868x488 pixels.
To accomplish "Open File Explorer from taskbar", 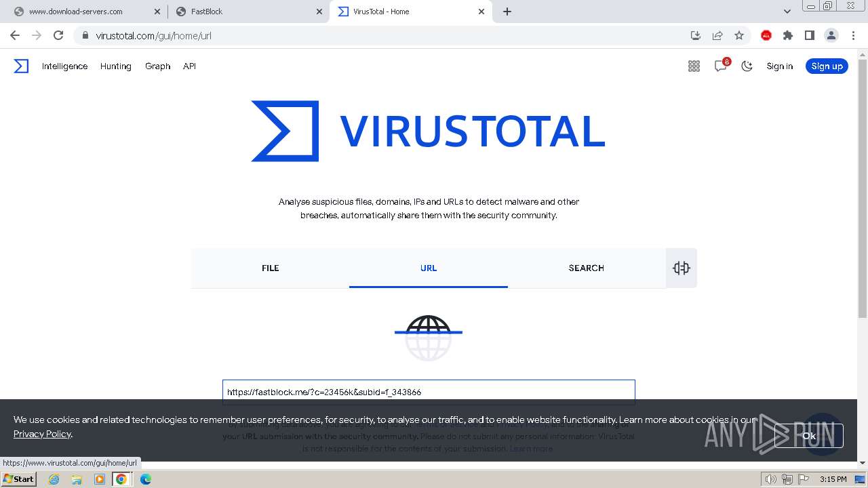I will pos(77,479).
